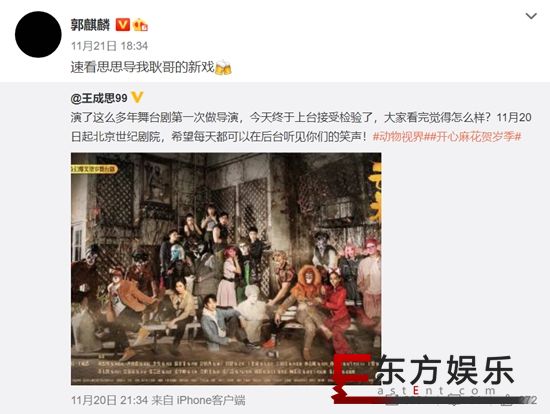Click the 272 like count
The image size is (550, 414).
click(x=528, y=400)
